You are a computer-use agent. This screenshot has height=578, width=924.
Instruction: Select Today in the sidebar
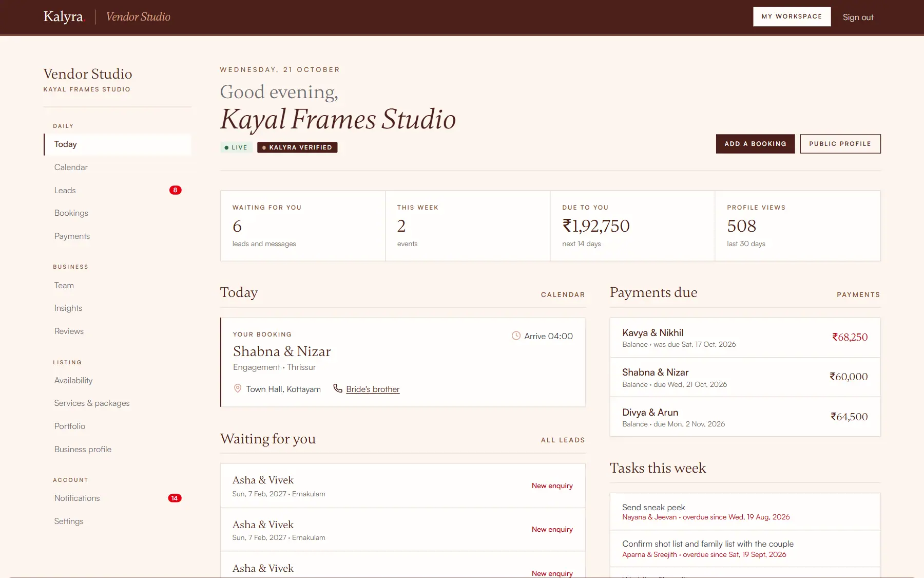click(x=118, y=144)
